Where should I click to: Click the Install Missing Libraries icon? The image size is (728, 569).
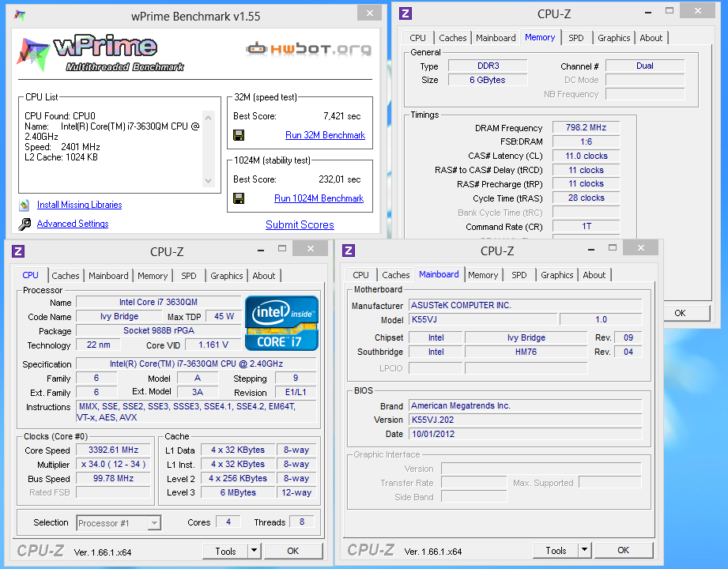[x=25, y=205]
